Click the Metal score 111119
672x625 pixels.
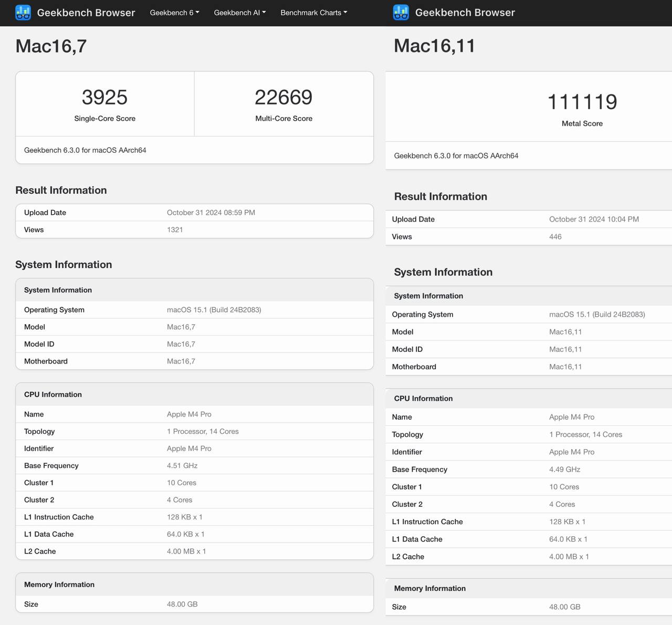click(582, 102)
